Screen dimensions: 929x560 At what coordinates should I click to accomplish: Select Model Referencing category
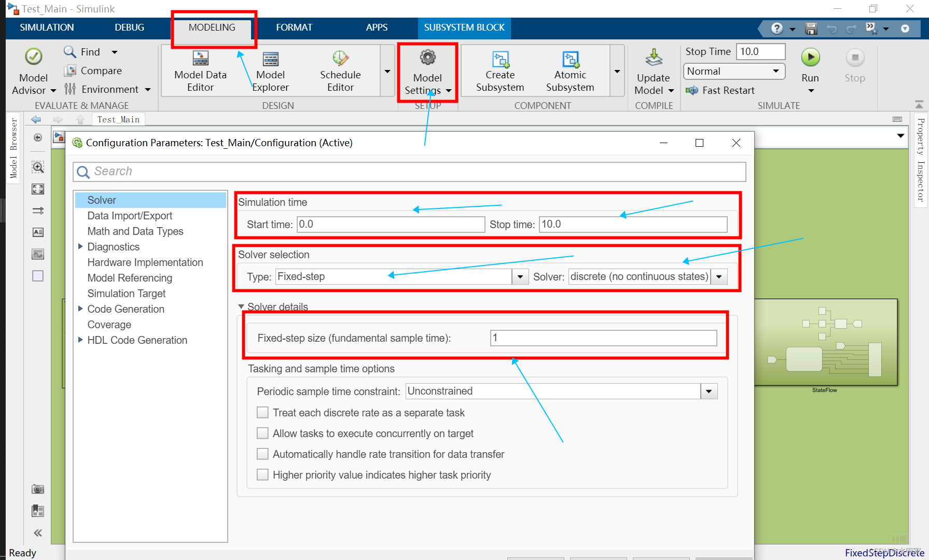coord(130,278)
